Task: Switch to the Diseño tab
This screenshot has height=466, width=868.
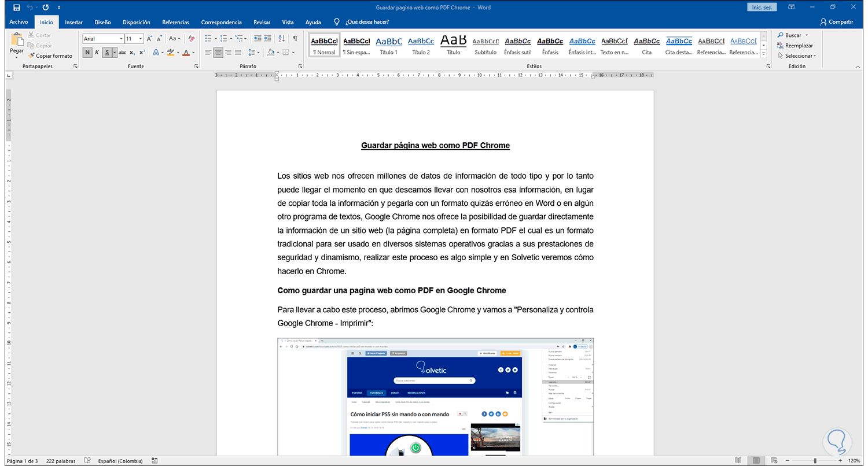Action: 102,22
